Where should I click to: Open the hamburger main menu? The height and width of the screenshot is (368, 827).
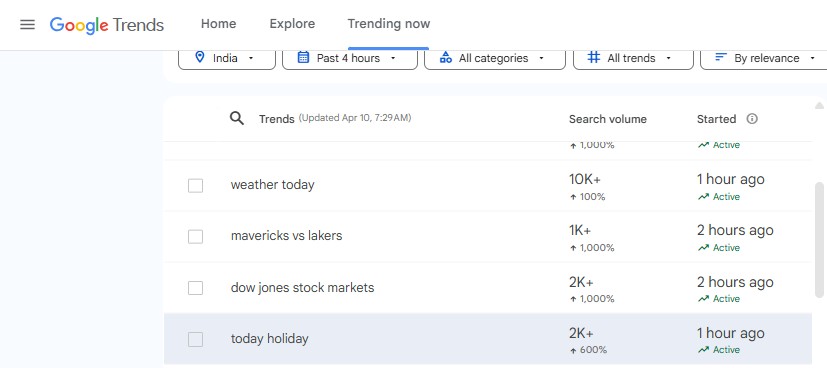27,24
